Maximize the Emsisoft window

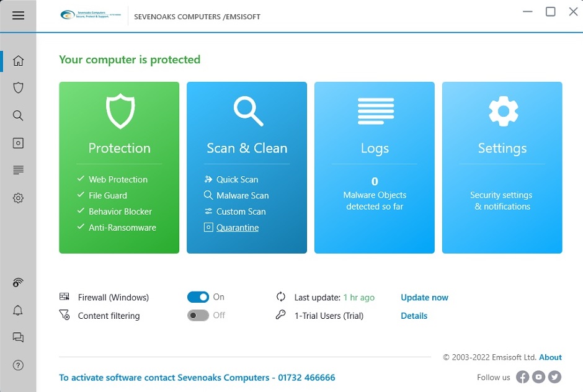(551, 12)
